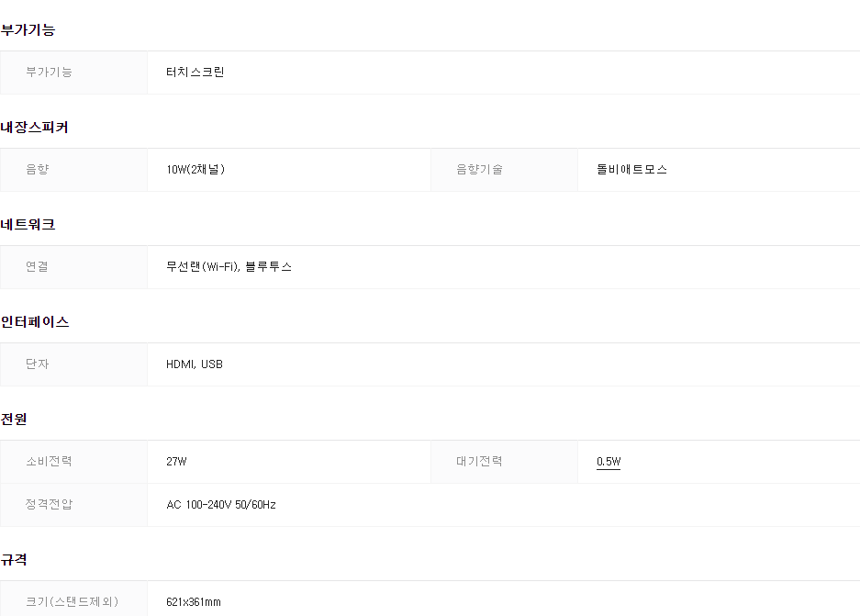The image size is (860, 616).
Task: Click the 인터페이스 section heading
Action: [35, 322]
